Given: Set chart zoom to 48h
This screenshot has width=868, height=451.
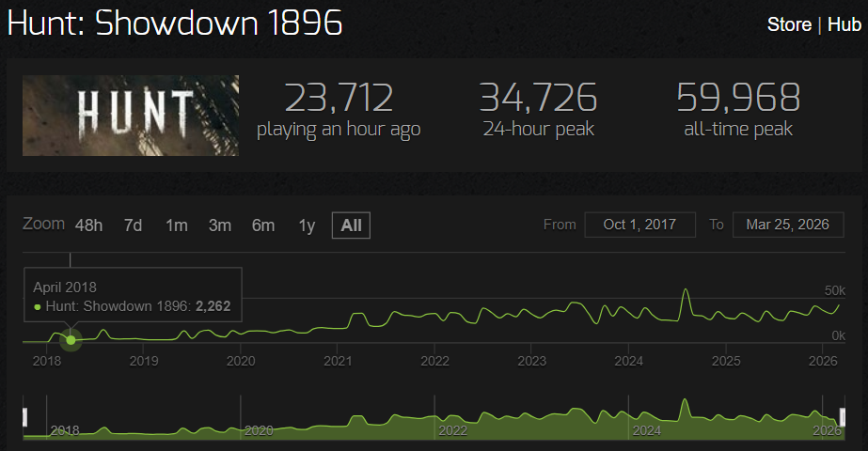Looking at the screenshot, I should point(88,225).
